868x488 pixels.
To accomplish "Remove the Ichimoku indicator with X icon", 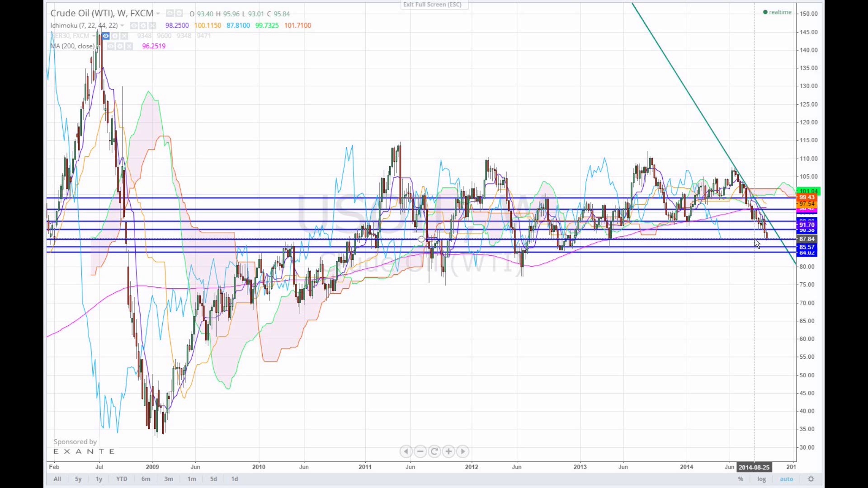I will [x=152, y=26].
